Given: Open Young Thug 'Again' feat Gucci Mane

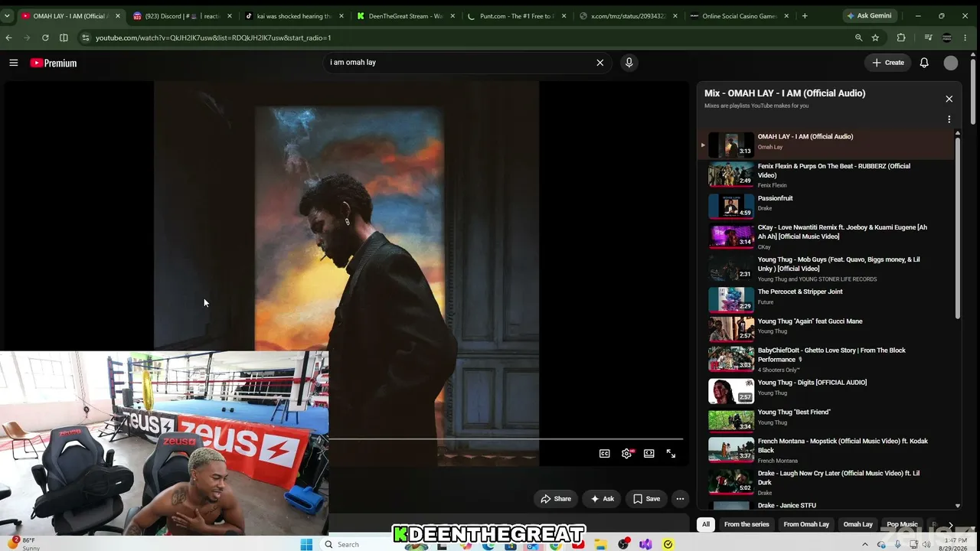Looking at the screenshot, I should click(x=810, y=321).
